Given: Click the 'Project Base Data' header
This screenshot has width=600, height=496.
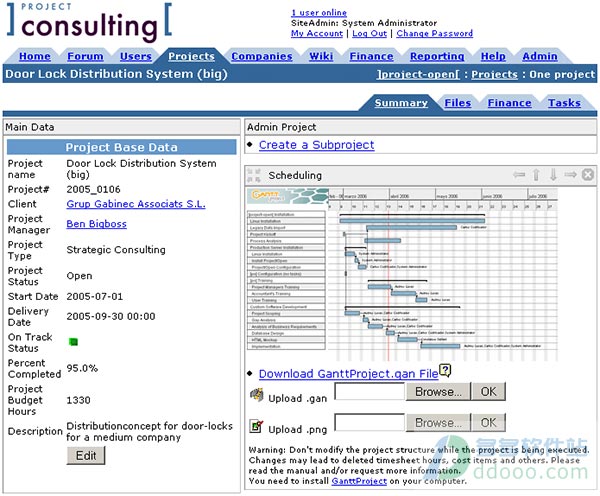Looking at the screenshot, I should tap(122, 147).
